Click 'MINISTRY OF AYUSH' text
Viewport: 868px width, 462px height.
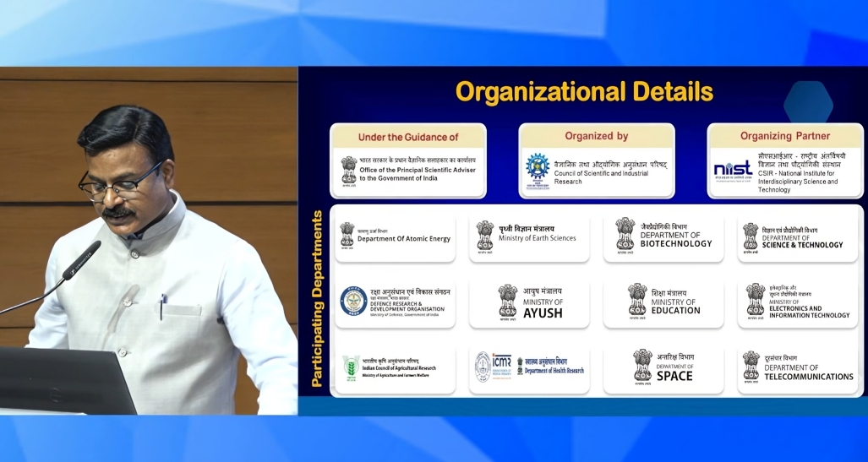543,309
